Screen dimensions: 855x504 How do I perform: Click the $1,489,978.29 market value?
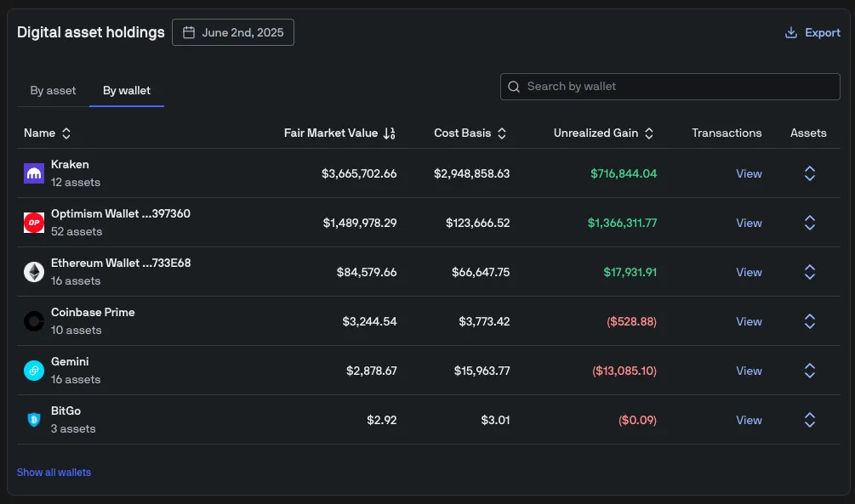[x=360, y=223]
